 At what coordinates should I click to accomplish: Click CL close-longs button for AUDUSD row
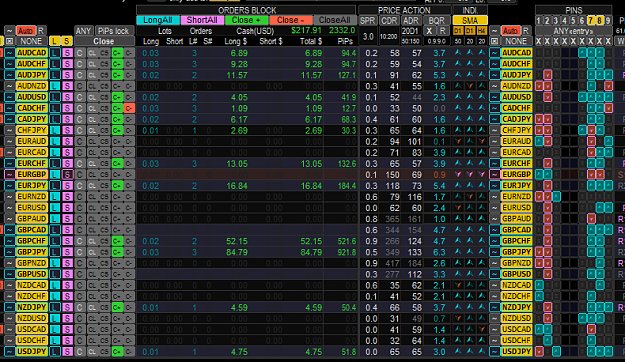(92, 97)
